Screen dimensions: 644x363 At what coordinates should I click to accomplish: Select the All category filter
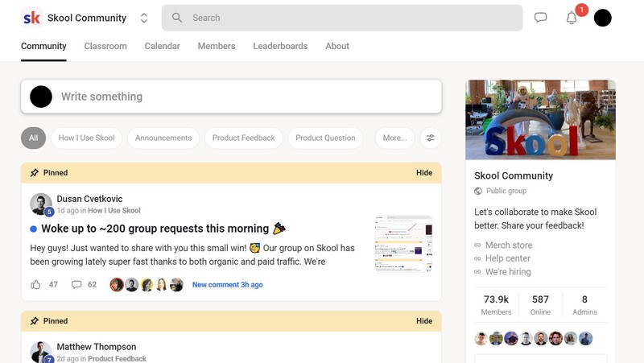[33, 138]
